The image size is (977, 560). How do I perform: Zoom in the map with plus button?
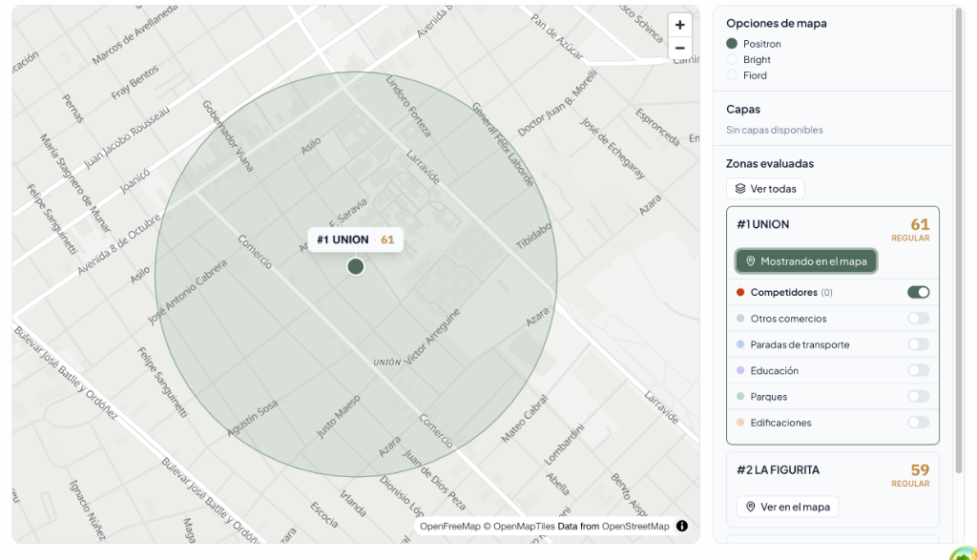(679, 25)
